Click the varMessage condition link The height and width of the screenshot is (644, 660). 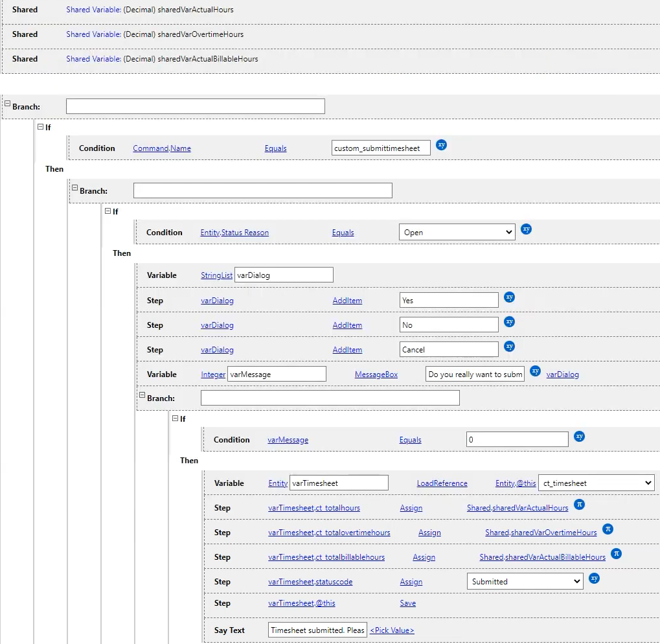click(x=288, y=440)
